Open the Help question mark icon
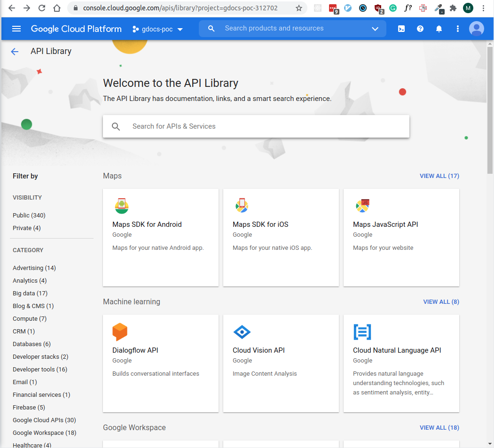This screenshot has height=448, width=494. [x=420, y=29]
